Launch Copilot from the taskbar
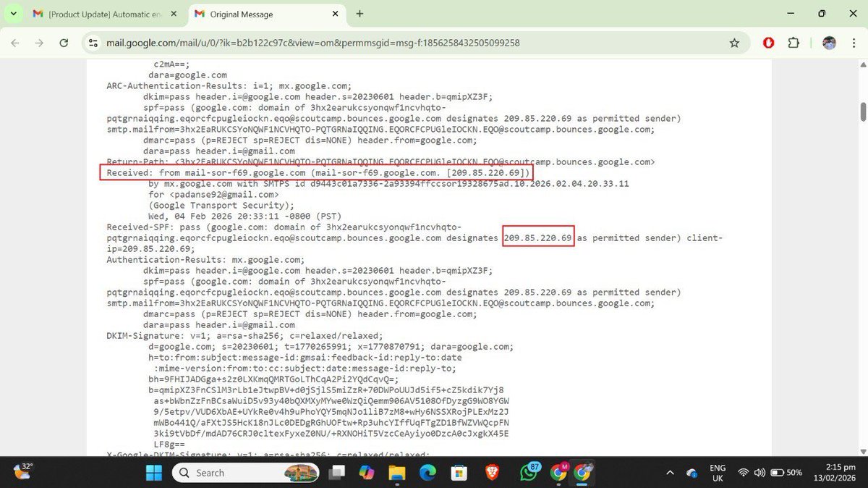Image resolution: width=868 pixels, height=488 pixels. point(367,473)
